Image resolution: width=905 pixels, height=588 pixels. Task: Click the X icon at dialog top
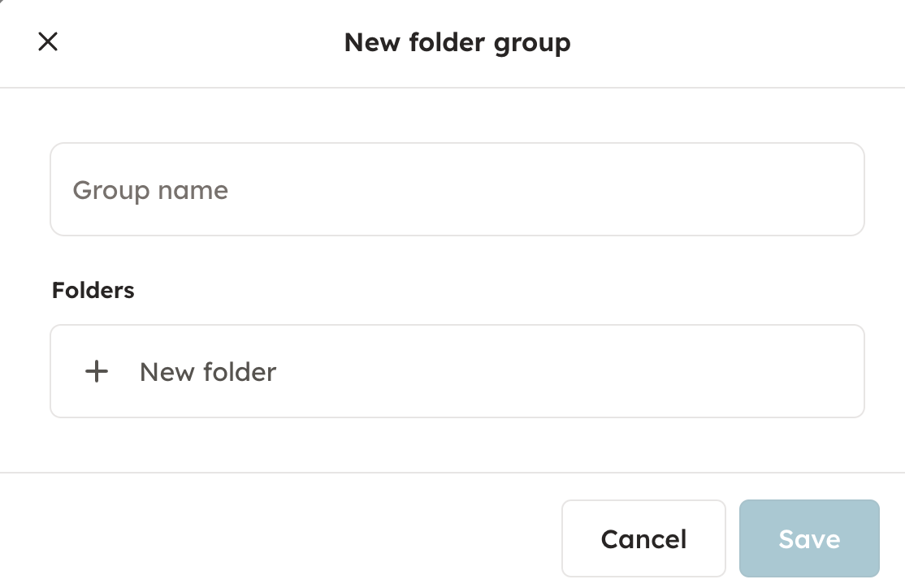[x=48, y=41]
